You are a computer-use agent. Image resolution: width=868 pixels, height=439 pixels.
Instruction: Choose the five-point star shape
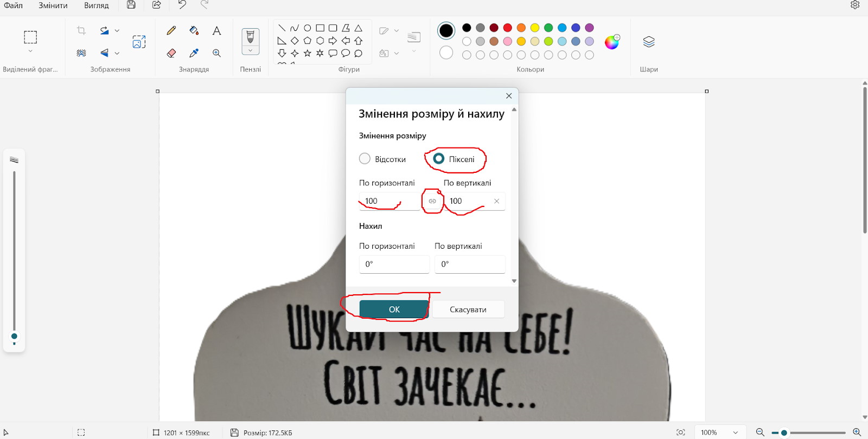[307, 53]
